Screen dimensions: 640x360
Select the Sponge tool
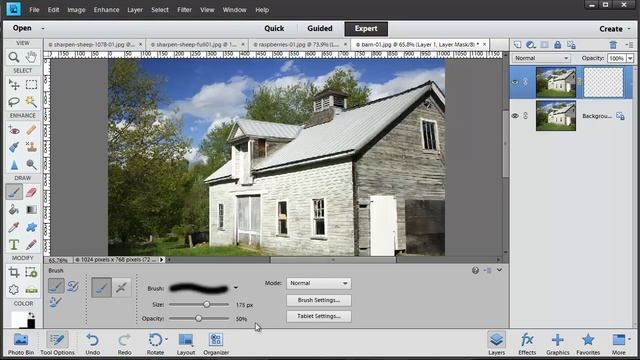pos(31,164)
